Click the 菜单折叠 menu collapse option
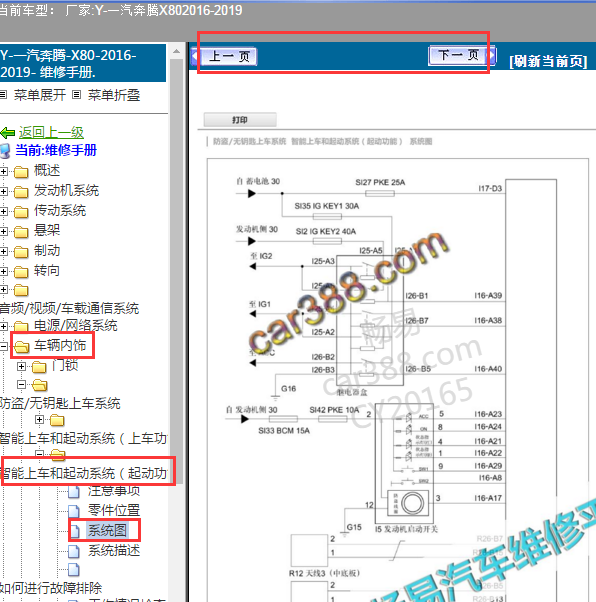 [114, 95]
